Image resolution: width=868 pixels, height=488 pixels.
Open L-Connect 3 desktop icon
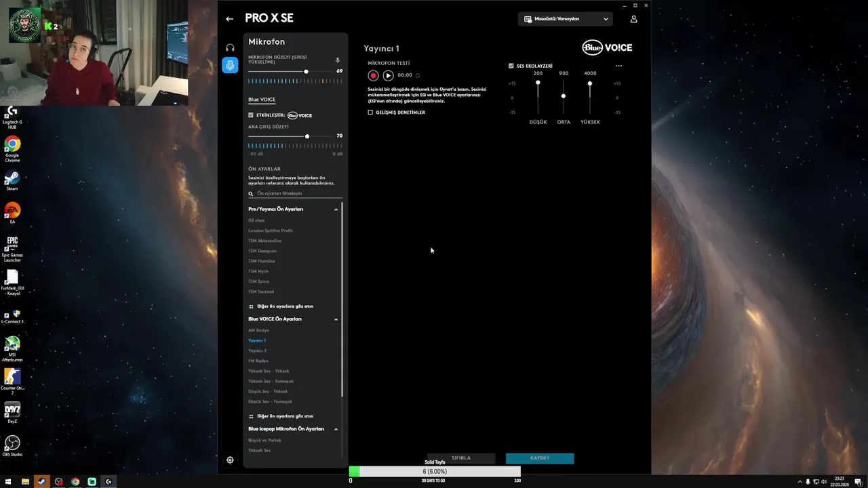pyautogui.click(x=12, y=316)
